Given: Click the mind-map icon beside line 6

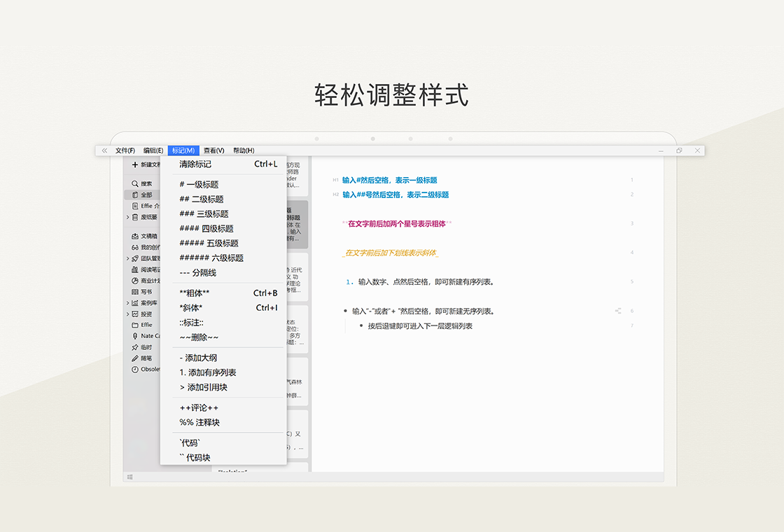Looking at the screenshot, I should pyautogui.click(x=618, y=311).
